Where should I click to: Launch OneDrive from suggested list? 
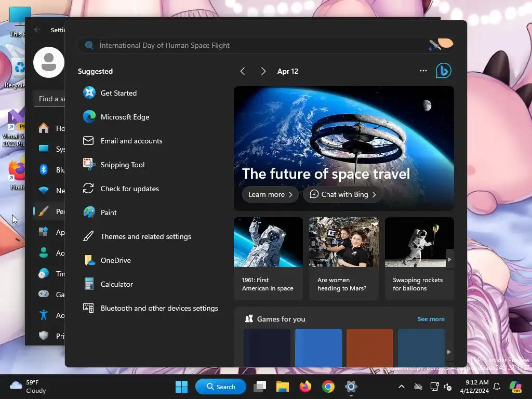(107, 260)
